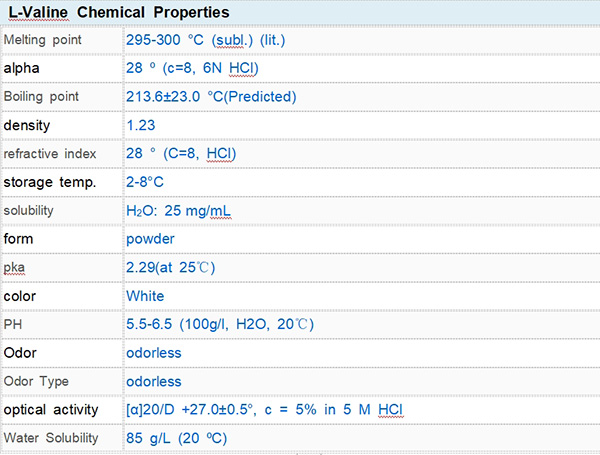The image size is (600, 455).
Task: Click the alpha property label
Action: point(22,68)
